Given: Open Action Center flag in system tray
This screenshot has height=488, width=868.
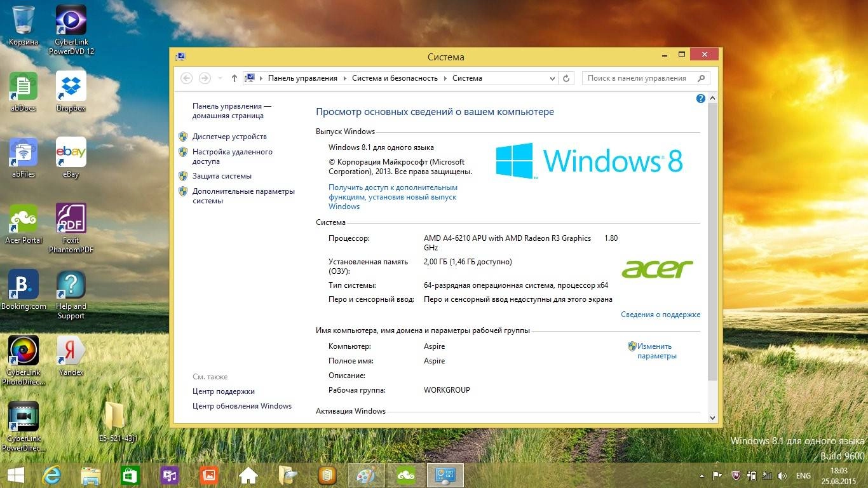Looking at the screenshot, I should 717,475.
